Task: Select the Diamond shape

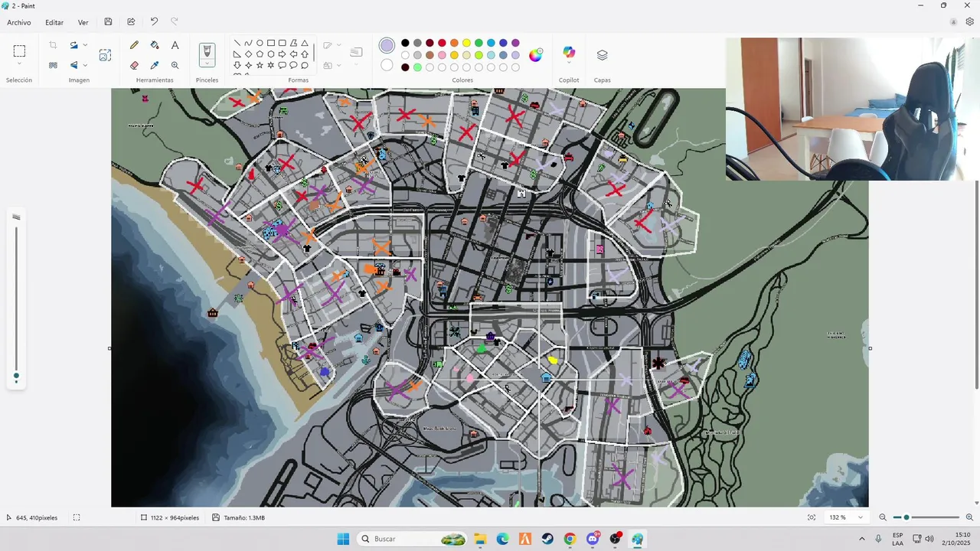Action: pyautogui.click(x=248, y=54)
